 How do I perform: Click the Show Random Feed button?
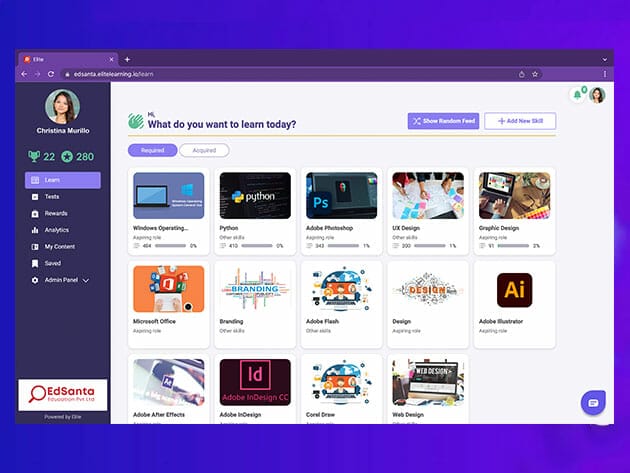[x=442, y=121]
